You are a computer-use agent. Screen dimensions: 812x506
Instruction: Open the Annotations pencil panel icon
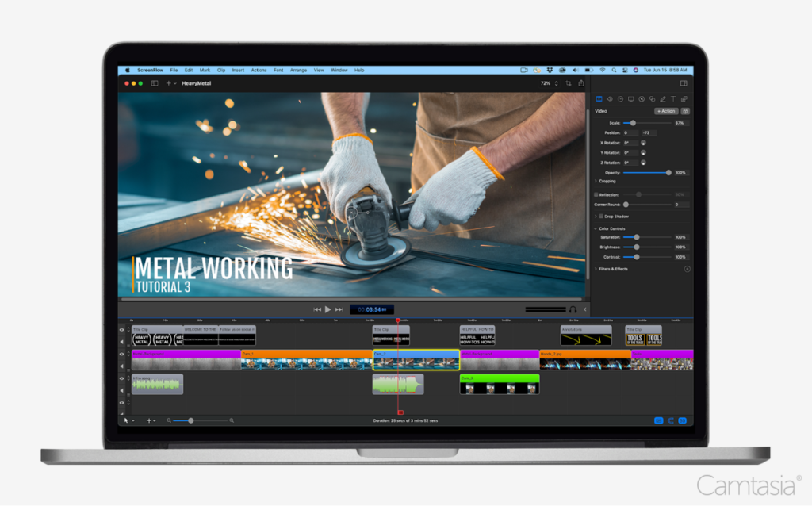[663, 98]
